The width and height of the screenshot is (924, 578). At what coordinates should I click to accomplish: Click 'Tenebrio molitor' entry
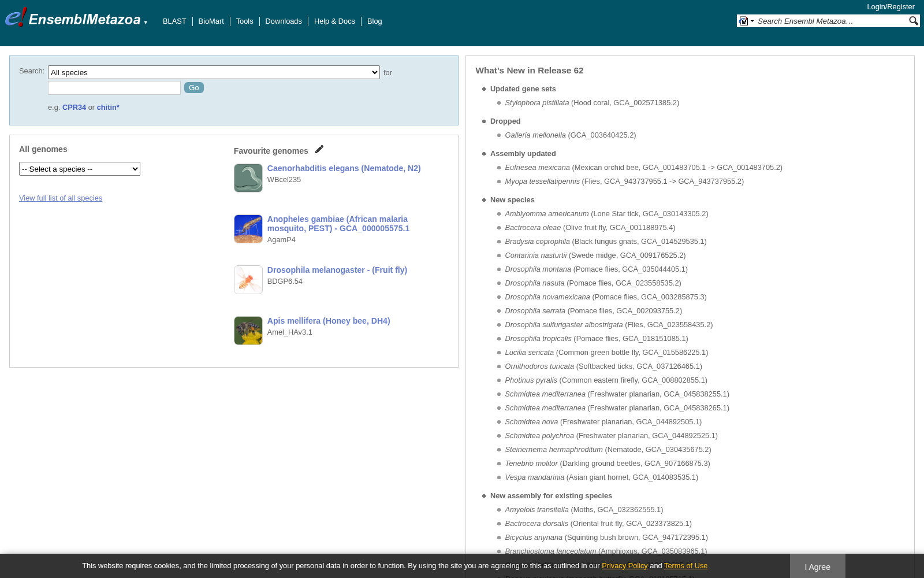pos(608,464)
